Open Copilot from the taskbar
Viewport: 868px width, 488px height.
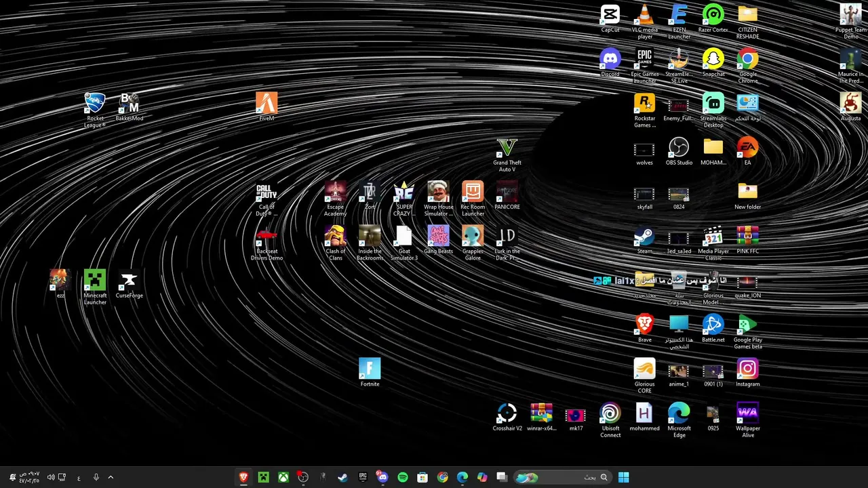coord(482,477)
